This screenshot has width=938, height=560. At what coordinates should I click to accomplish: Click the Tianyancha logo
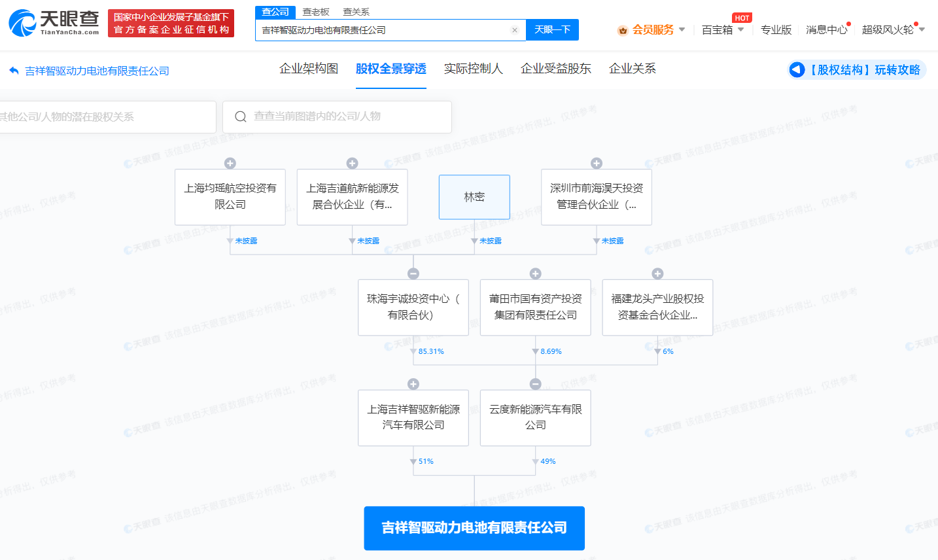click(54, 23)
